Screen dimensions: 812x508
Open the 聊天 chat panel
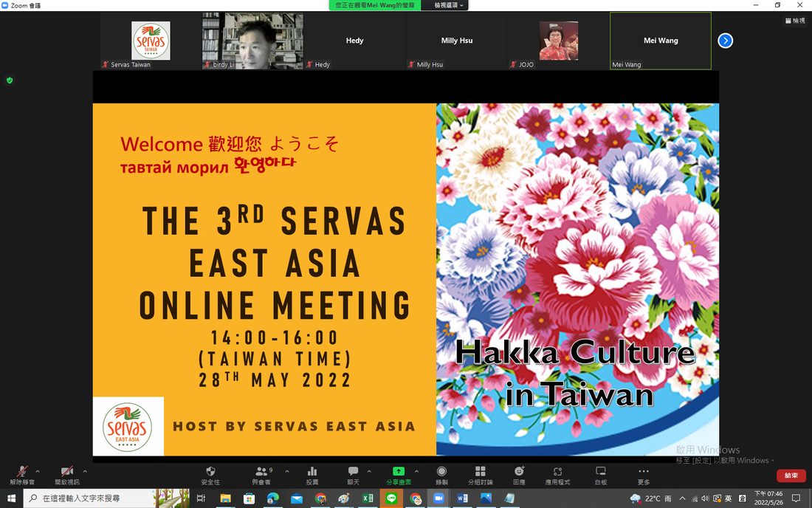[353, 475]
